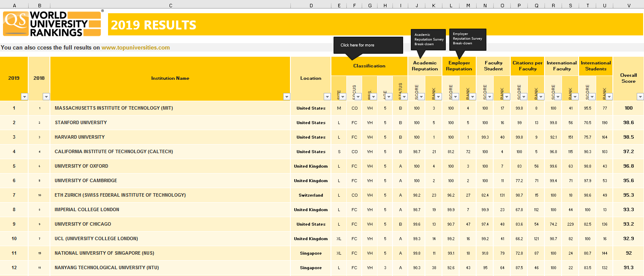The height and width of the screenshot is (276, 644).
Task: Select the California Institute of Technology cell
Action: pos(170,152)
